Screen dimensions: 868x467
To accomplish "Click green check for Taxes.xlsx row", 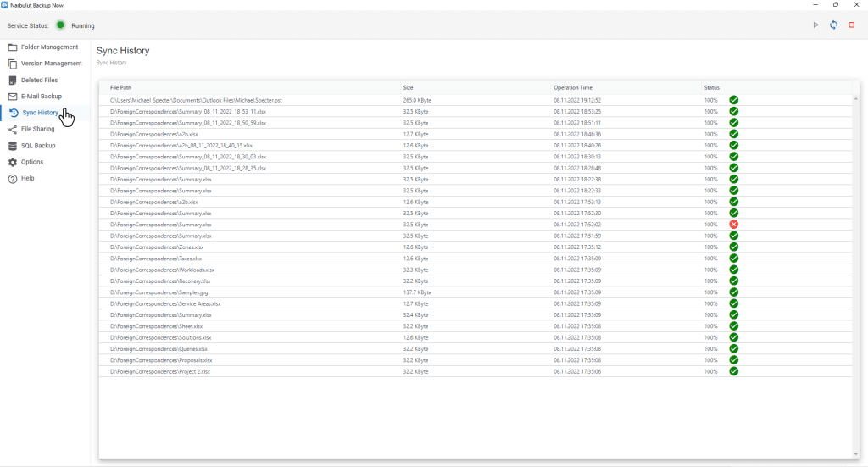I will pyautogui.click(x=733, y=259).
